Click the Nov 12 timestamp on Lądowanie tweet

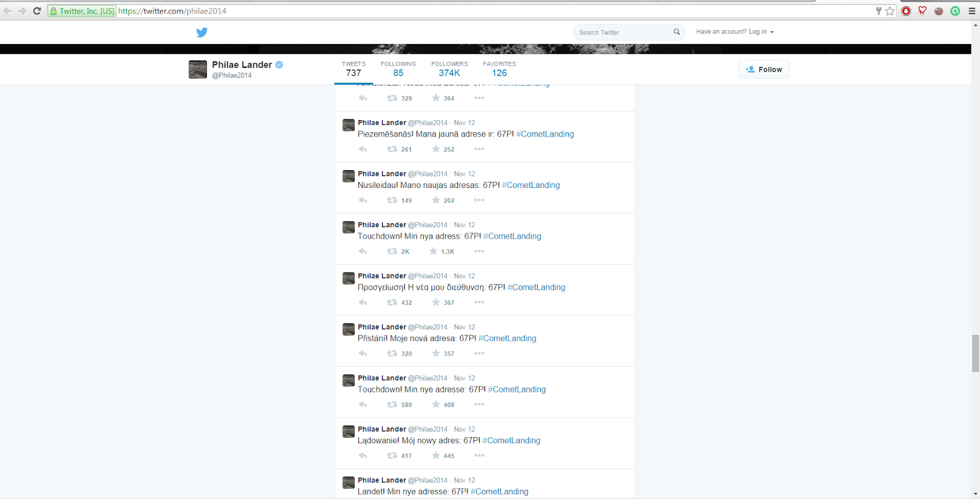click(464, 429)
